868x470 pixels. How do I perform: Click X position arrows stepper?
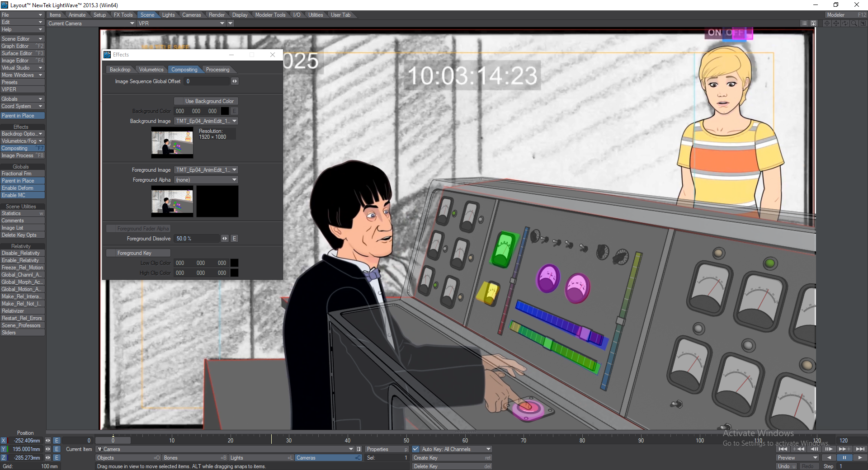click(x=48, y=441)
